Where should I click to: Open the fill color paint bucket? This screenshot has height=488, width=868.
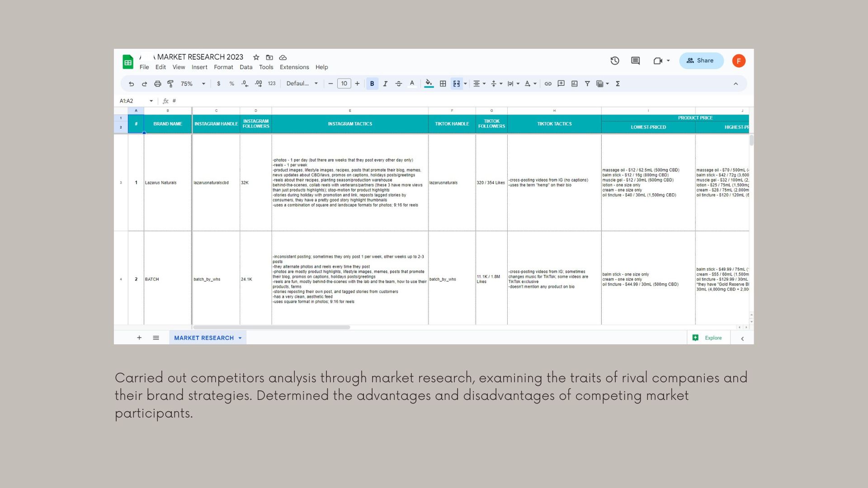[429, 84]
